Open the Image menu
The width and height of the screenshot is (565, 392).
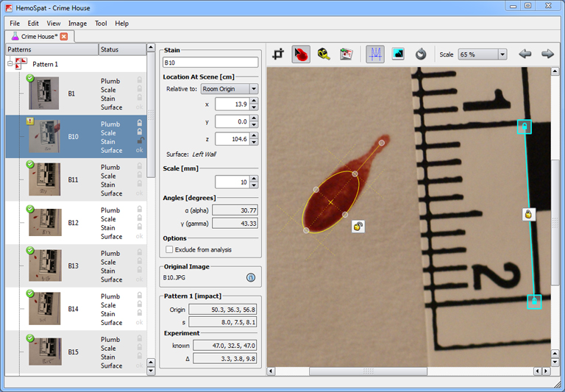click(x=77, y=24)
